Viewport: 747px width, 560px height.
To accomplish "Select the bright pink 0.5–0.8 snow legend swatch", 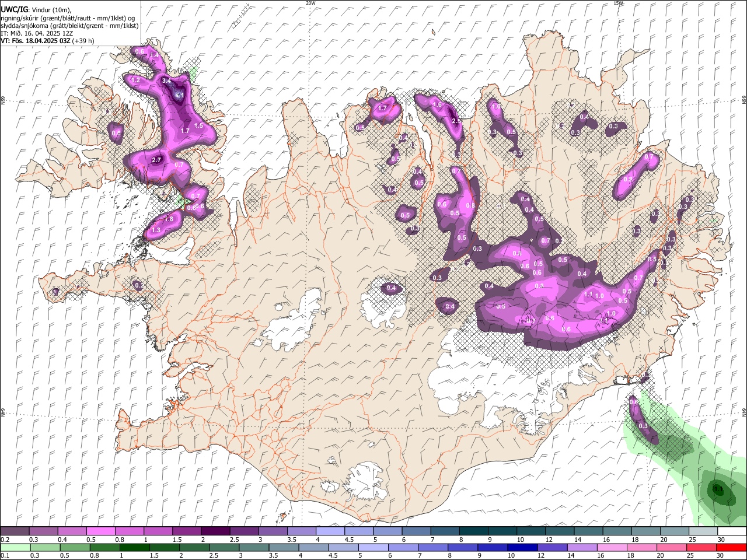I will 101,531.
